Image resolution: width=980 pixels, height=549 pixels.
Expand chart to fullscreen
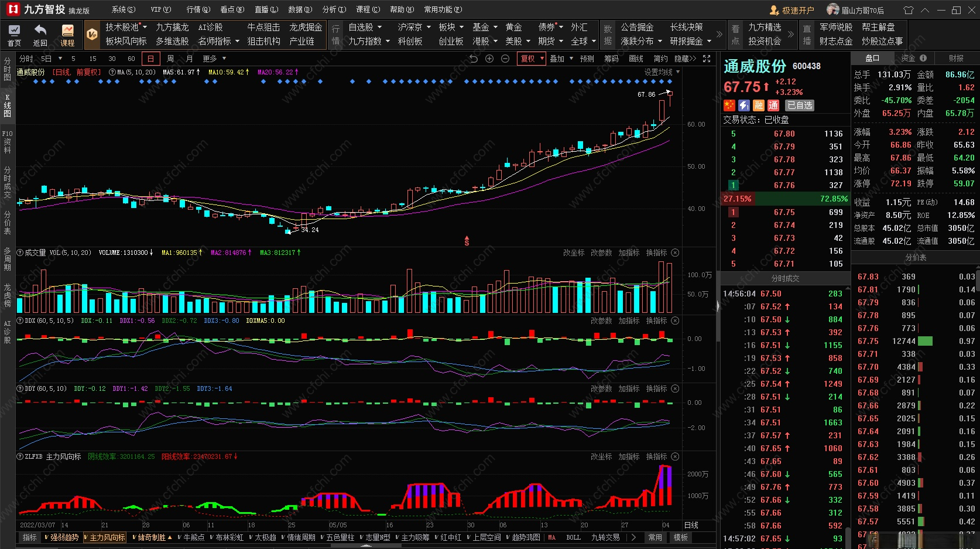click(707, 59)
